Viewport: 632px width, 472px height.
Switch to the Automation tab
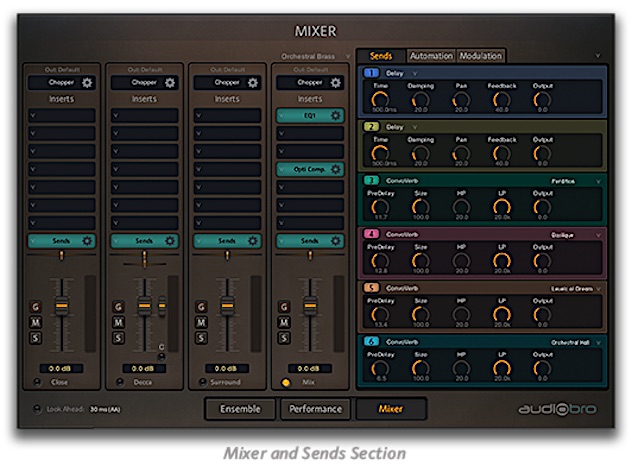(x=431, y=56)
